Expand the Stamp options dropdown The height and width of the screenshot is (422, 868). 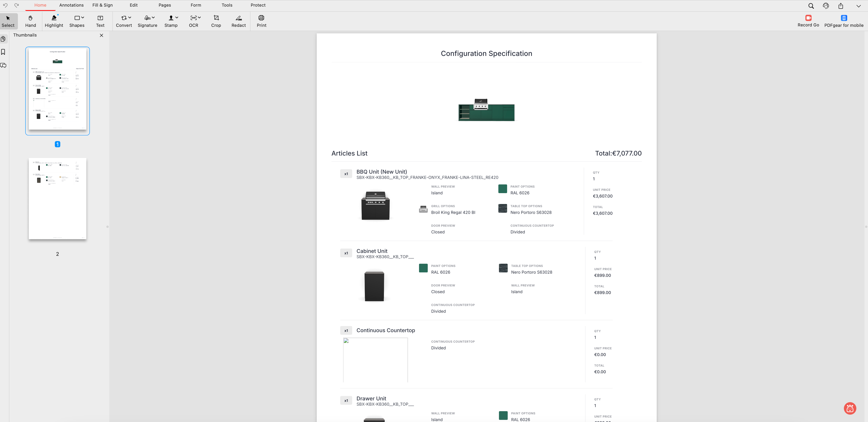177,17
